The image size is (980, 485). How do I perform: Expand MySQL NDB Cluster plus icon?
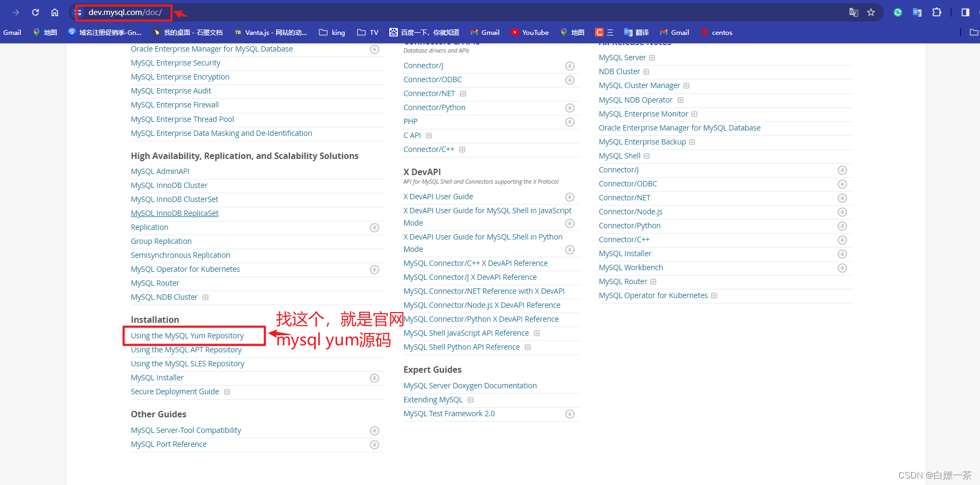206,298
